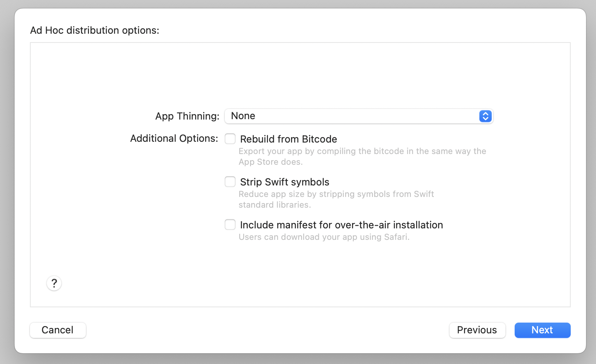Go back with the Previous button

pyautogui.click(x=477, y=330)
